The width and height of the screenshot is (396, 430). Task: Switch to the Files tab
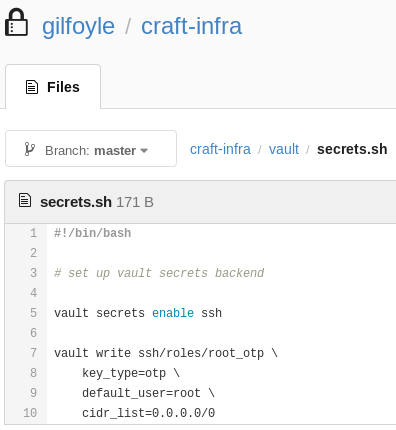53,87
